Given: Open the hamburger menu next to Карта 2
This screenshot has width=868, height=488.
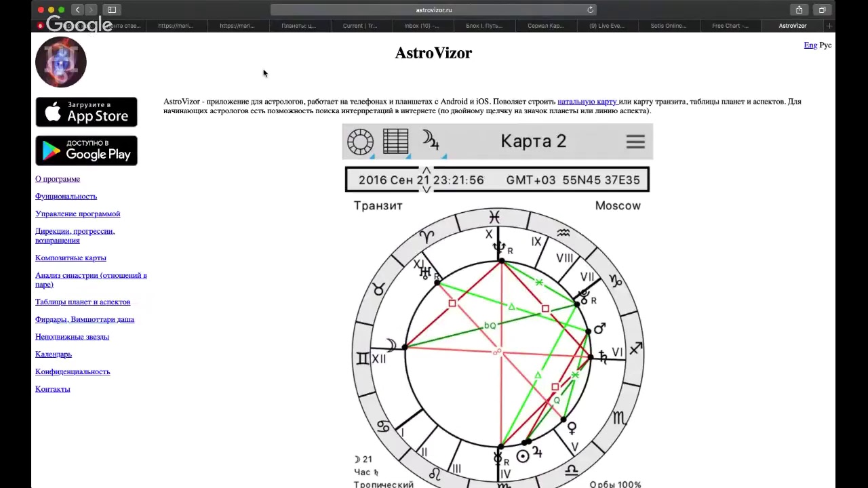Looking at the screenshot, I should coord(635,142).
